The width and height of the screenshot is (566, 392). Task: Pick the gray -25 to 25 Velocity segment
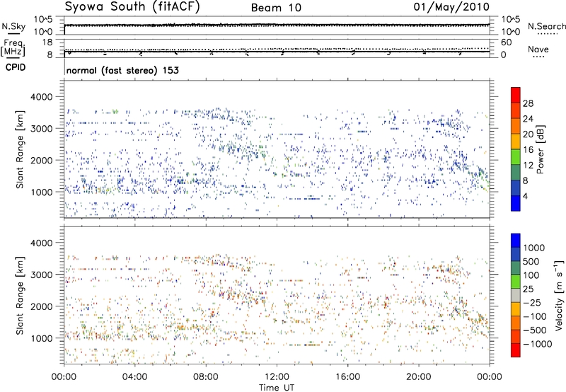tap(516, 295)
